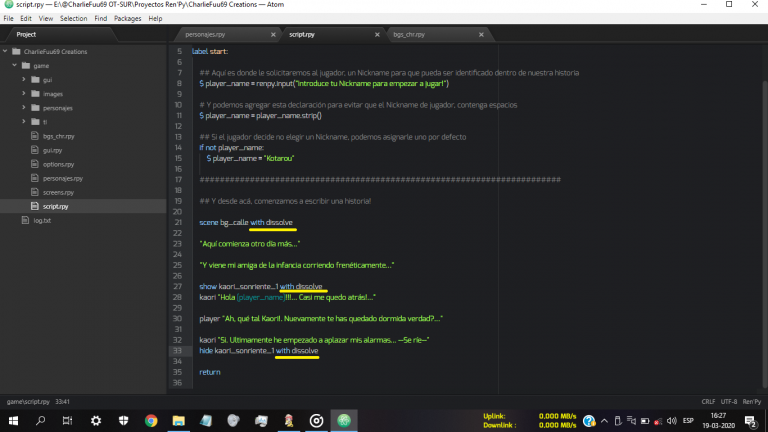The image size is (768, 432).
Task: Collapse the game folder
Action: pos(15,65)
